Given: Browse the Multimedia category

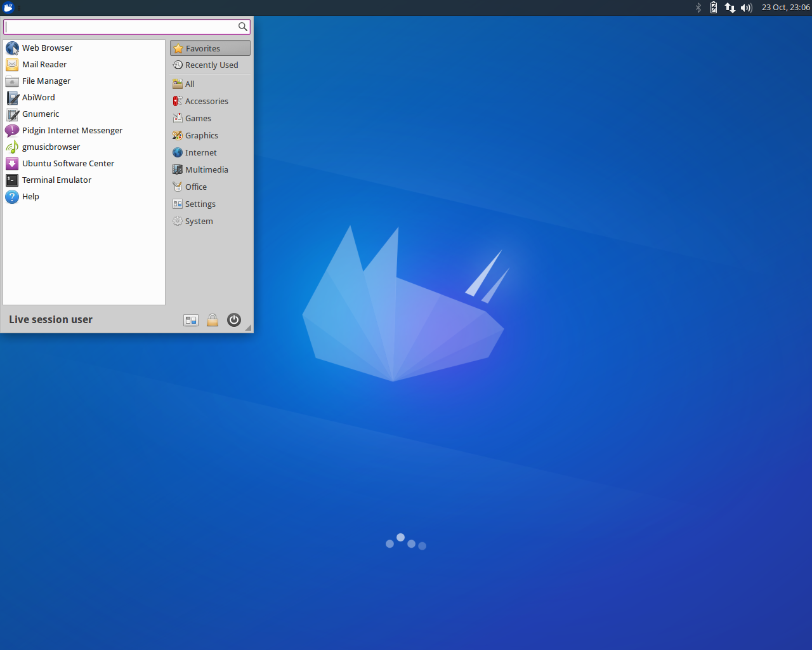Looking at the screenshot, I should click(206, 170).
